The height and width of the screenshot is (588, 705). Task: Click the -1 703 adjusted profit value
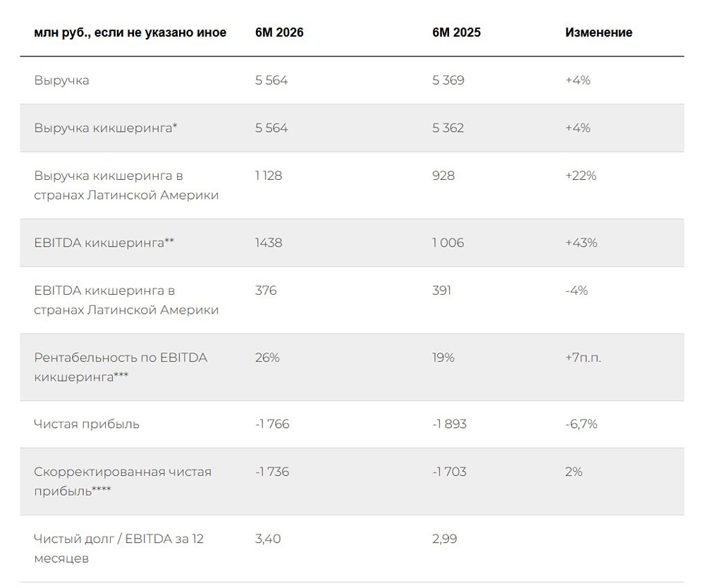click(x=450, y=472)
